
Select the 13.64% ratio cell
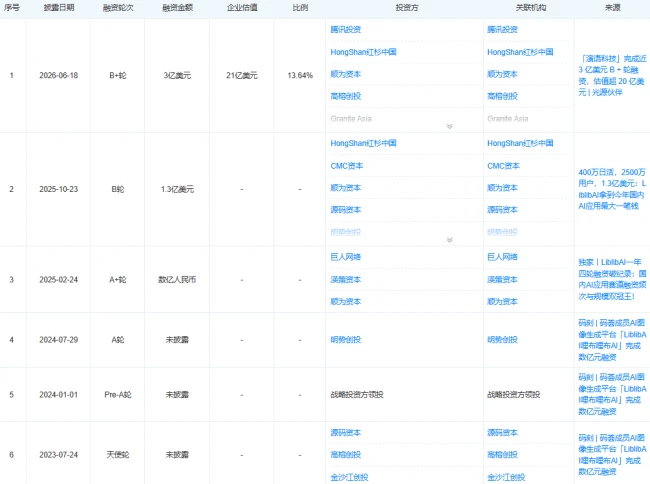(300, 75)
